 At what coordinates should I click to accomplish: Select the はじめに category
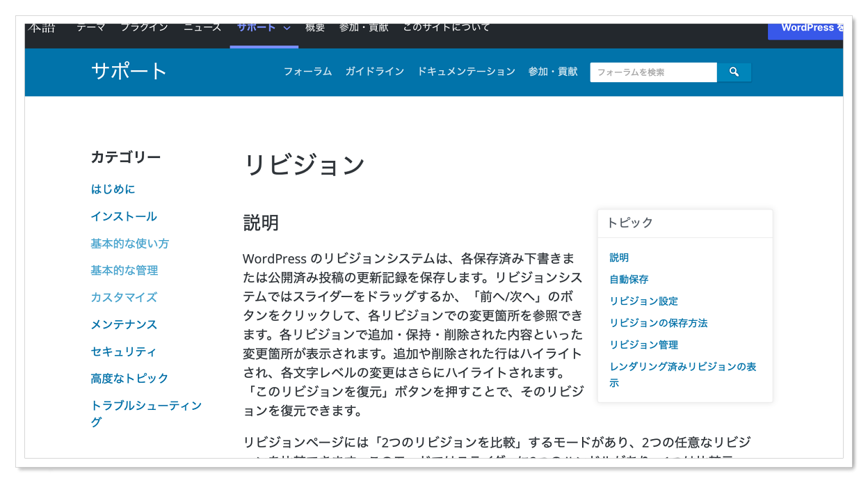click(113, 189)
